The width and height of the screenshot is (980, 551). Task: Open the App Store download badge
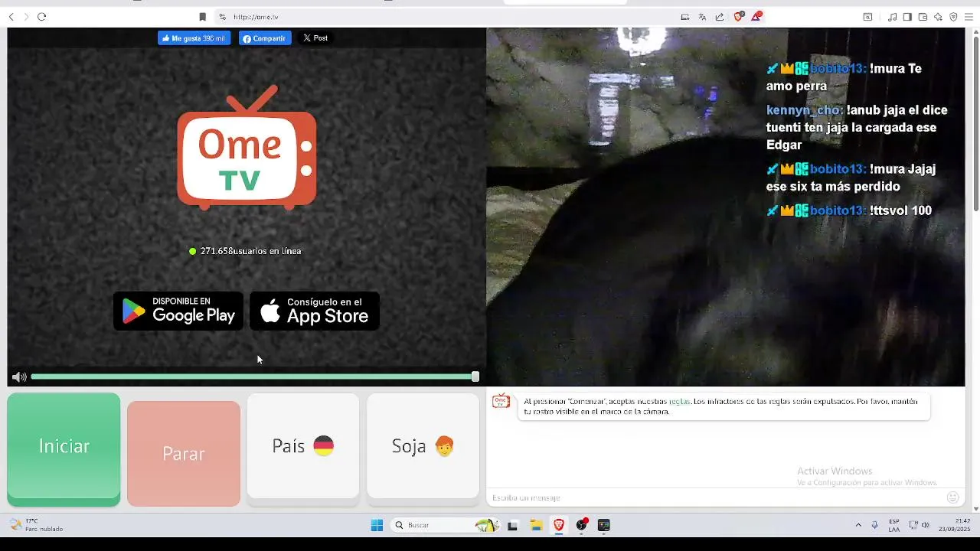pyautogui.click(x=315, y=311)
